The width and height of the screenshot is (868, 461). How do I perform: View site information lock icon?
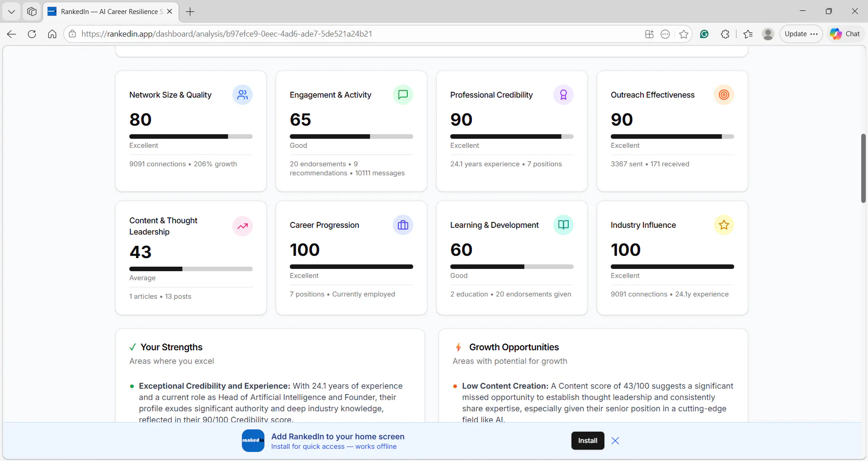72,34
